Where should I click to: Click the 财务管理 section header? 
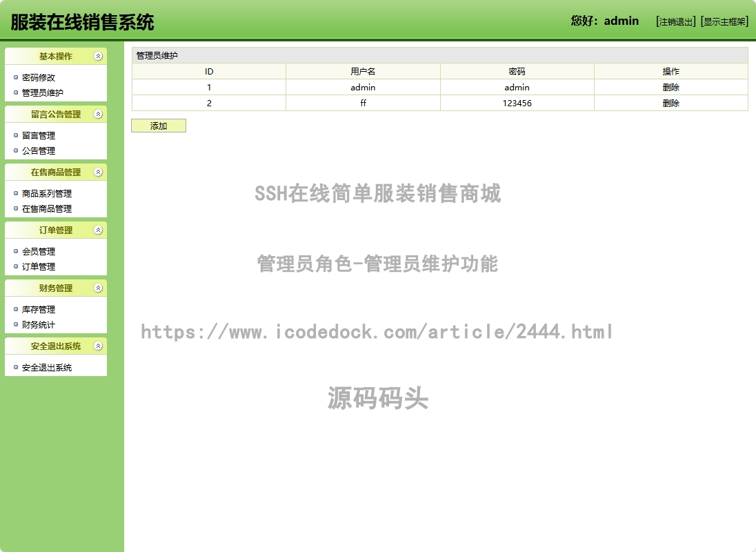click(x=56, y=288)
